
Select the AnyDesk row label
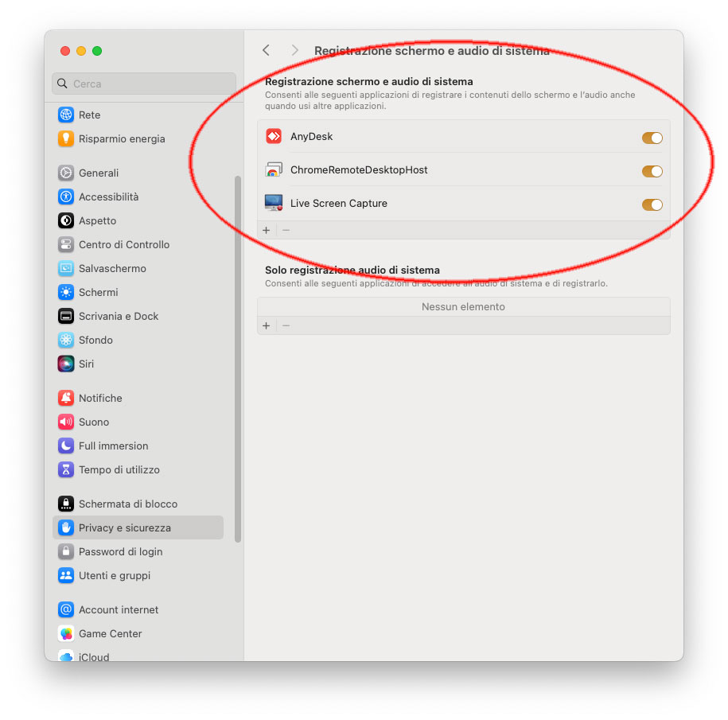click(x=312, y=137)
